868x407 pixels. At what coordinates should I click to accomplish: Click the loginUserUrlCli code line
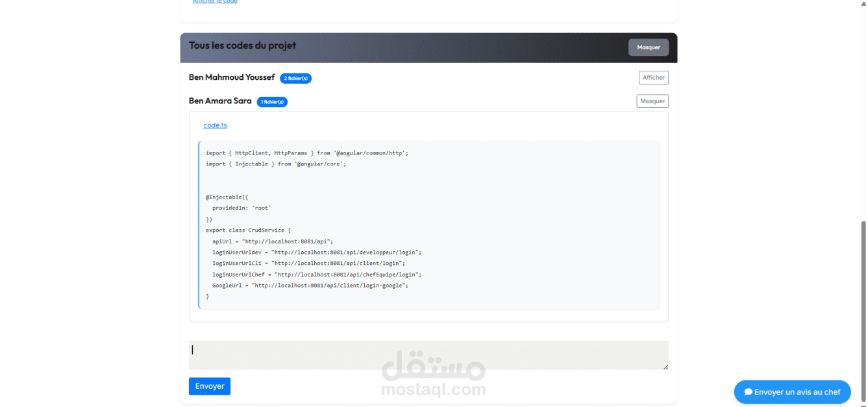(x=308, y=264)
